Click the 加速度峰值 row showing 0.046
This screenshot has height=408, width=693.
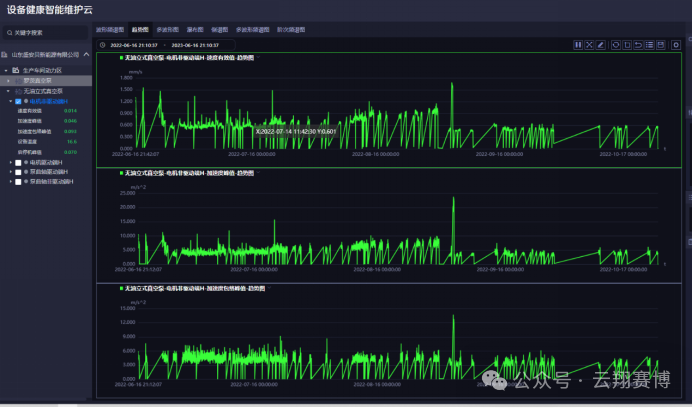tap(47, 121)
